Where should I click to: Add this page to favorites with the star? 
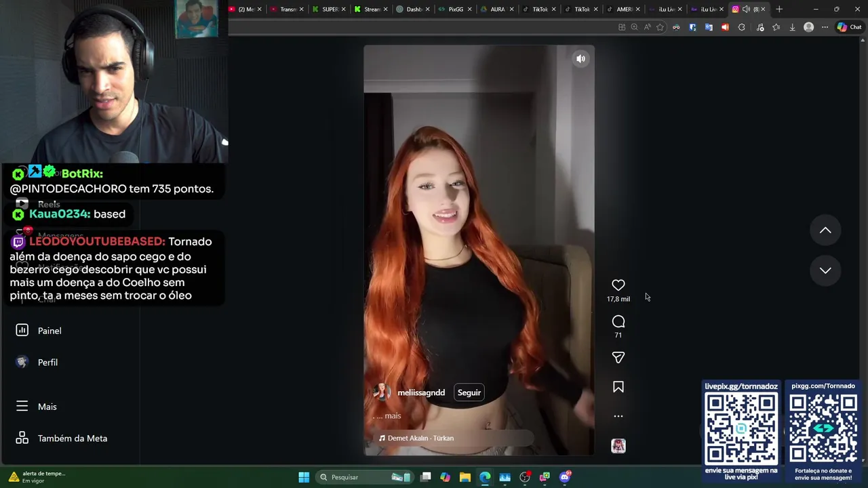[x=660, y=27]
